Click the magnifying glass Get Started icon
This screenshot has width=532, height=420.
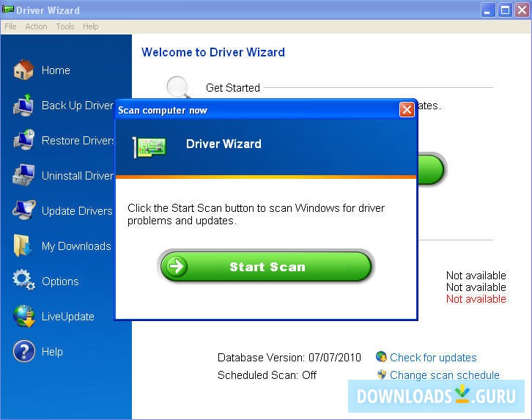(x=179, y=87)
